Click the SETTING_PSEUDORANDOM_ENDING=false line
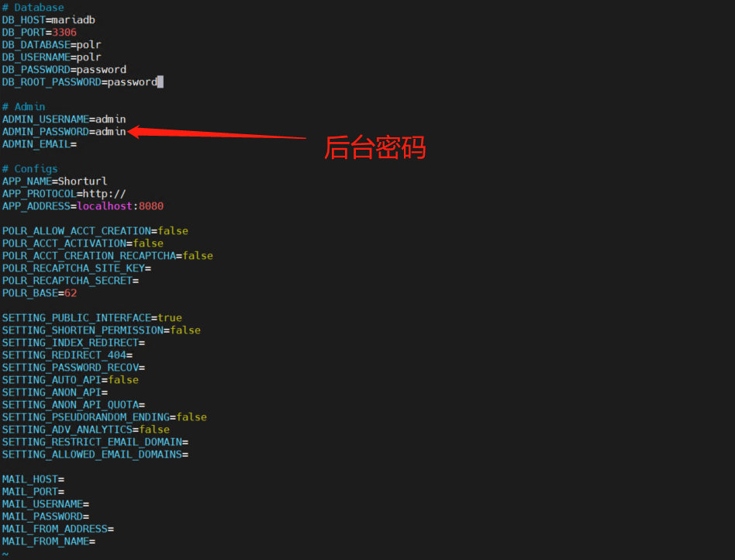 pos(104,417)
